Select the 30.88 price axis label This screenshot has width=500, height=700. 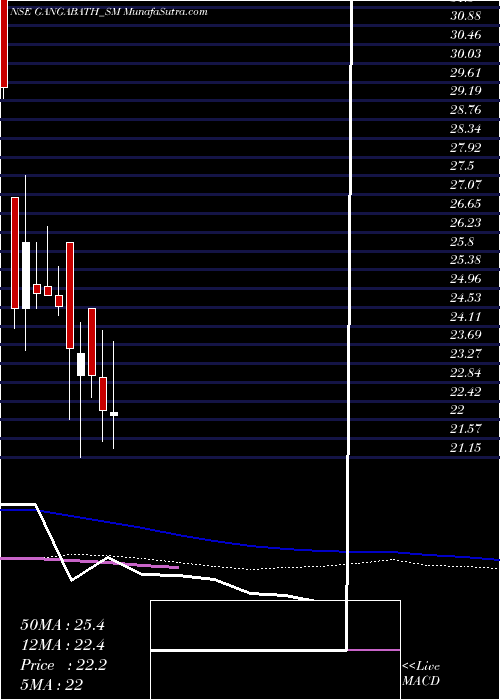coord(466,16)
